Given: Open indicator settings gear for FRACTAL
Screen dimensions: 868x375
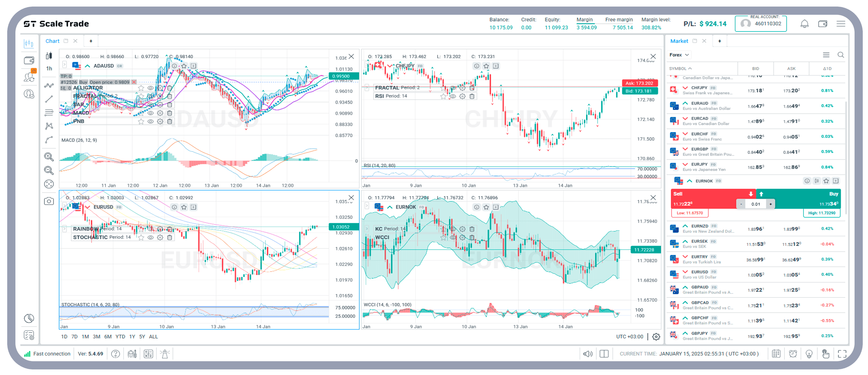Looking at the screenshot, I should [160, 96].
